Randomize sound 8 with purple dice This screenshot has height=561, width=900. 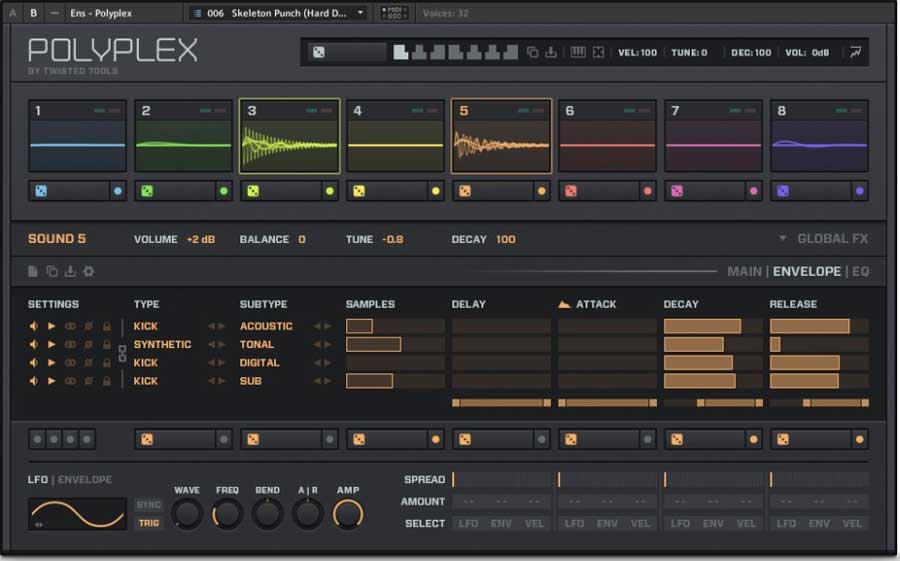click(783, 191)
